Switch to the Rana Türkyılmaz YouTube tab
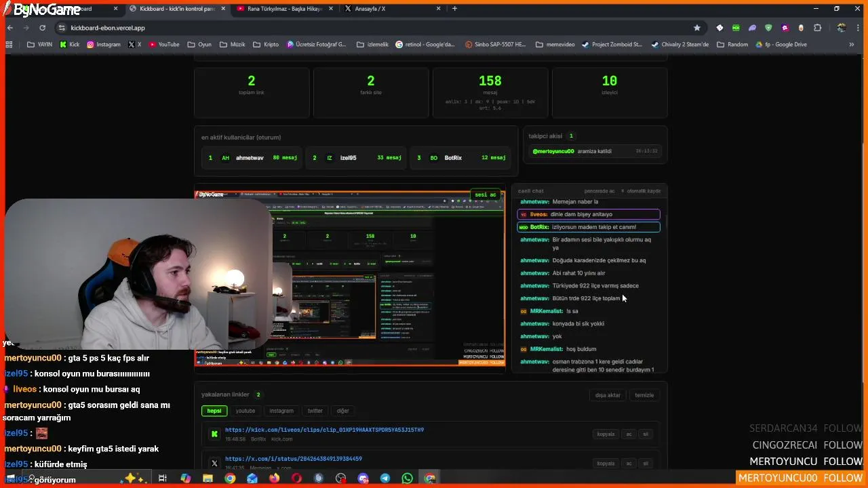 point(285,9)
